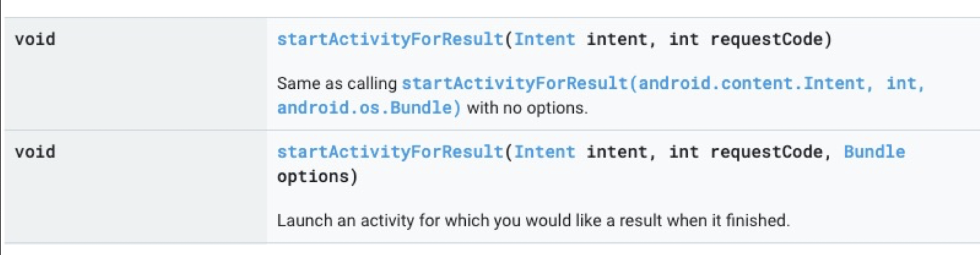Viewport: 980px width, 255px height.
Task: Open the Intent type link in first signature
Action: tap(545, 39)
